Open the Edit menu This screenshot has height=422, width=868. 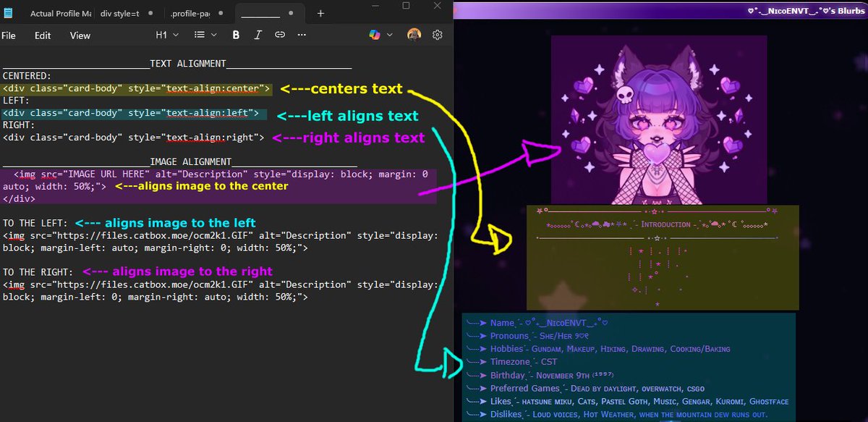pos(43,35)
